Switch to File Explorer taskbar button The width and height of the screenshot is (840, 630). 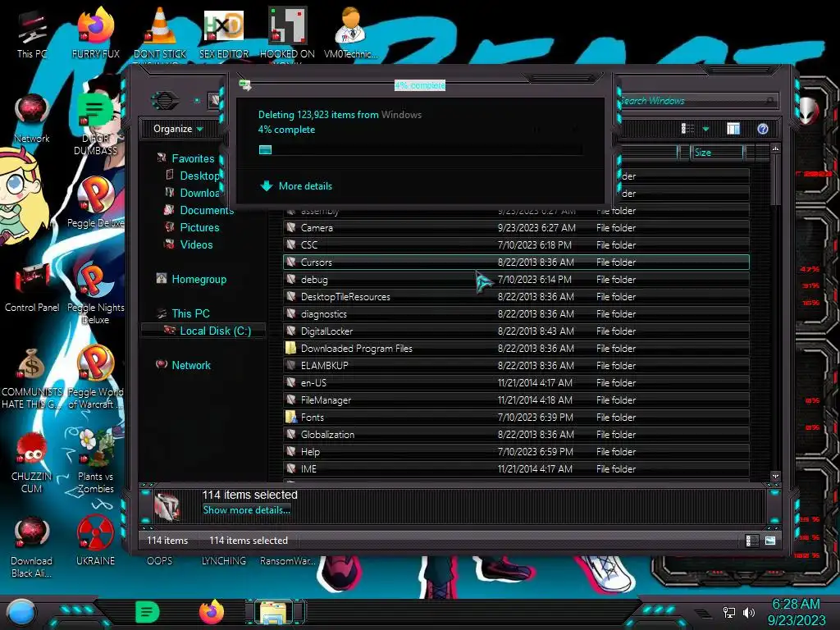pos(275,612)
